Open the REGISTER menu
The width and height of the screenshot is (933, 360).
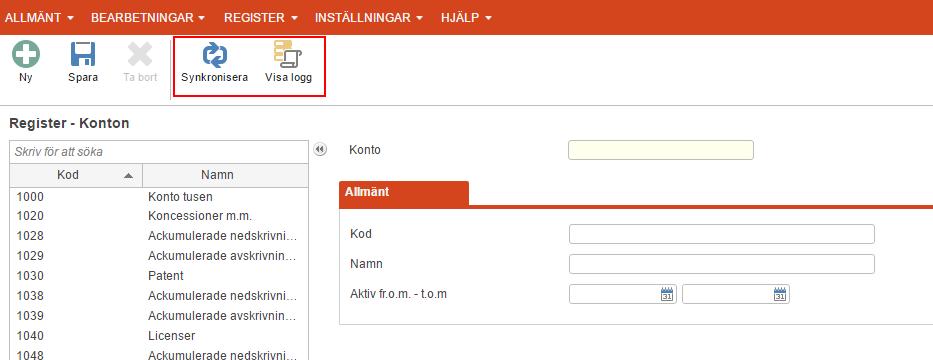coord(261,18)
